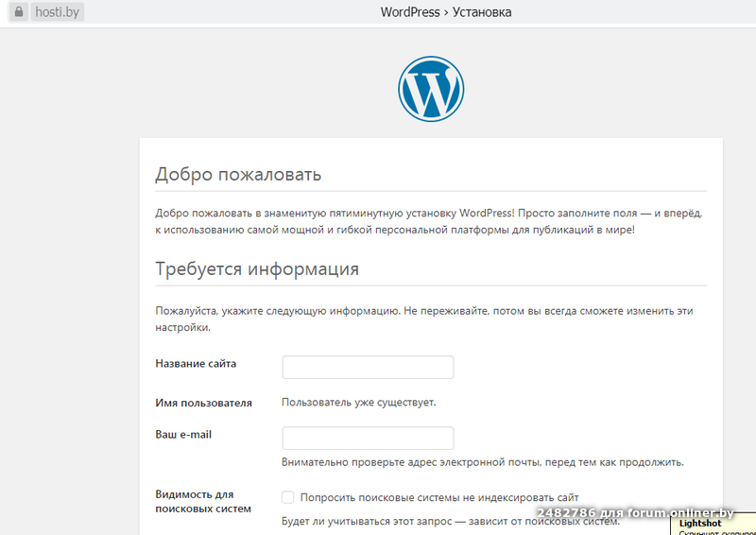Image resolution: width=756 pixels, height=535 pixels.
Task: Click the WordPress logo
Action: click(x=431, y=89)
